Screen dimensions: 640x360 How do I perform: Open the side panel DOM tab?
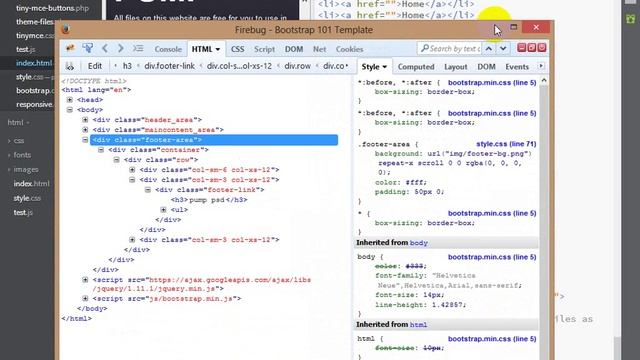486,67
